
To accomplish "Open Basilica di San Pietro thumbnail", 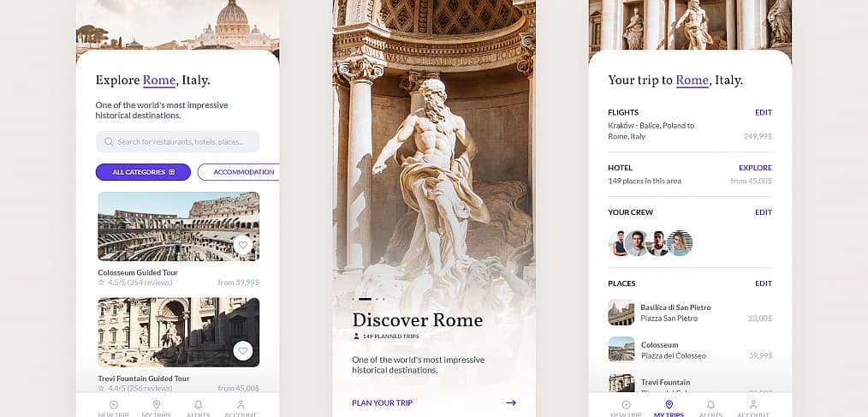I will click(621, 313).
